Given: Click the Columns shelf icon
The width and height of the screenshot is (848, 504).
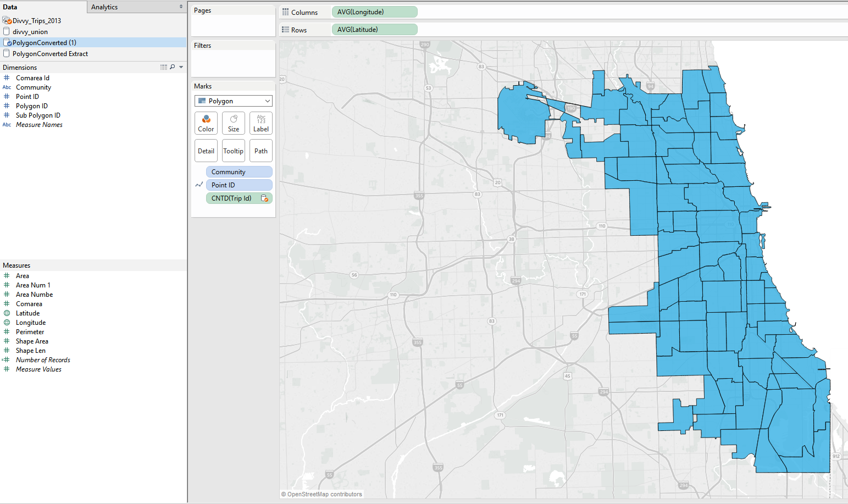Looking at the screenshot, I should coord(285,12).
